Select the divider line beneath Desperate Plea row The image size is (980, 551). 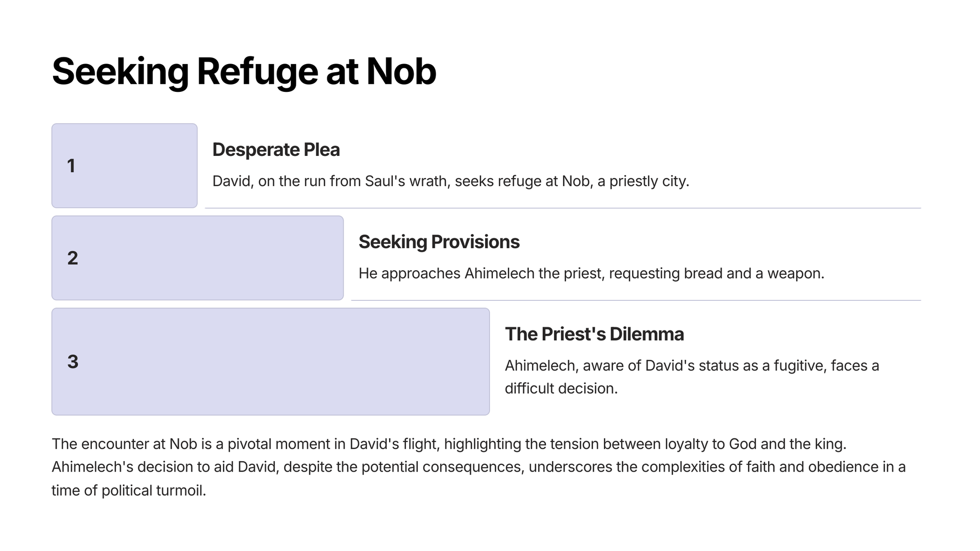tap(562, 208)
